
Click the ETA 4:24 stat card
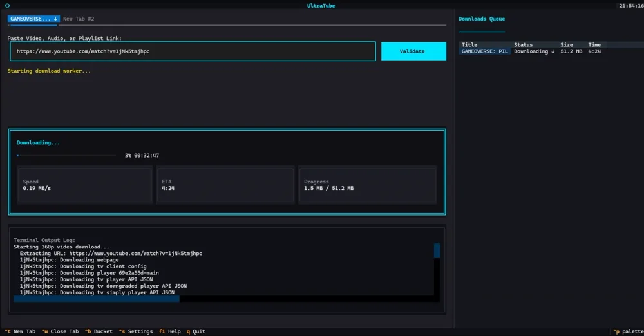pyautogui.click(x=225, y=185)
